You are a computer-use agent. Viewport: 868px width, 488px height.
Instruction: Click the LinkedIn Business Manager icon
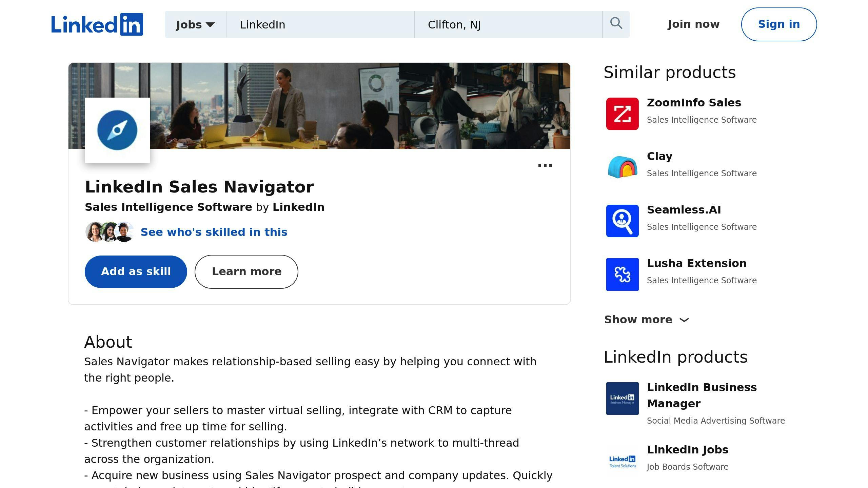tap(622, 398)
